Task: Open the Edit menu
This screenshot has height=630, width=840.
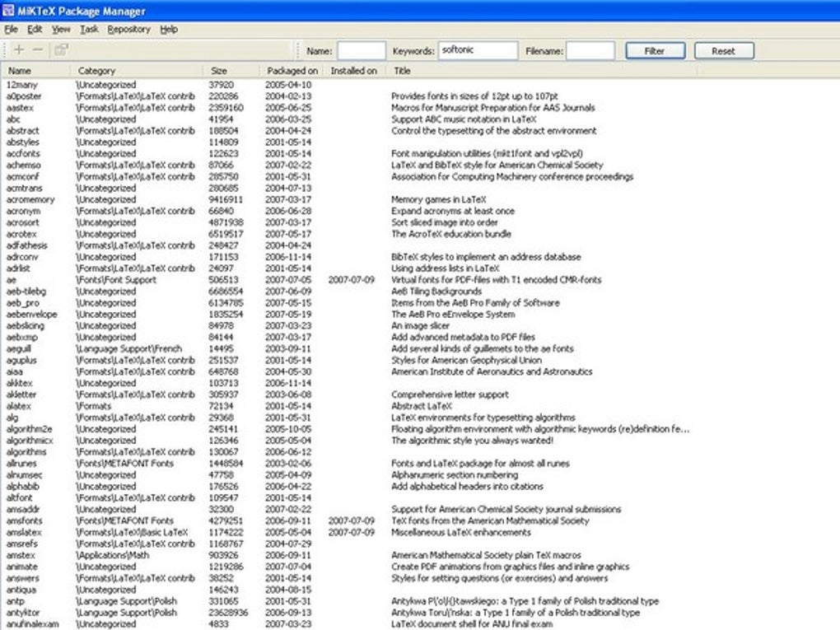Action: (x=35, y=30)
